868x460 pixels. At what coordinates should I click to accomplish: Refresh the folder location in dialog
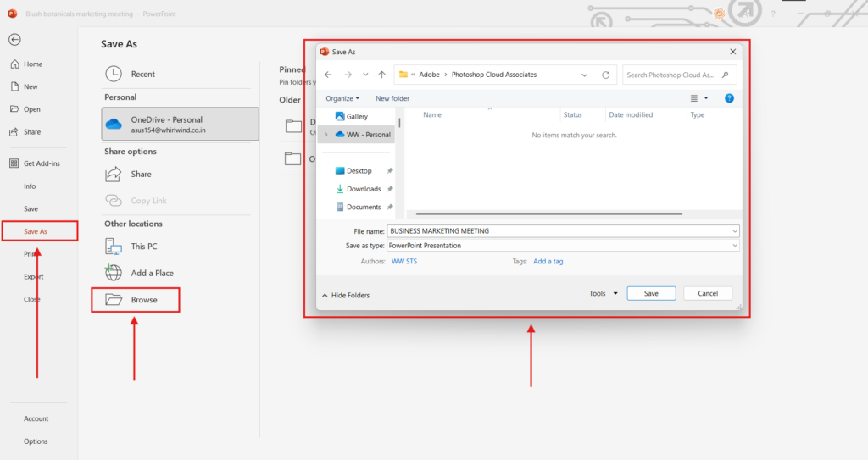[605, 75]
